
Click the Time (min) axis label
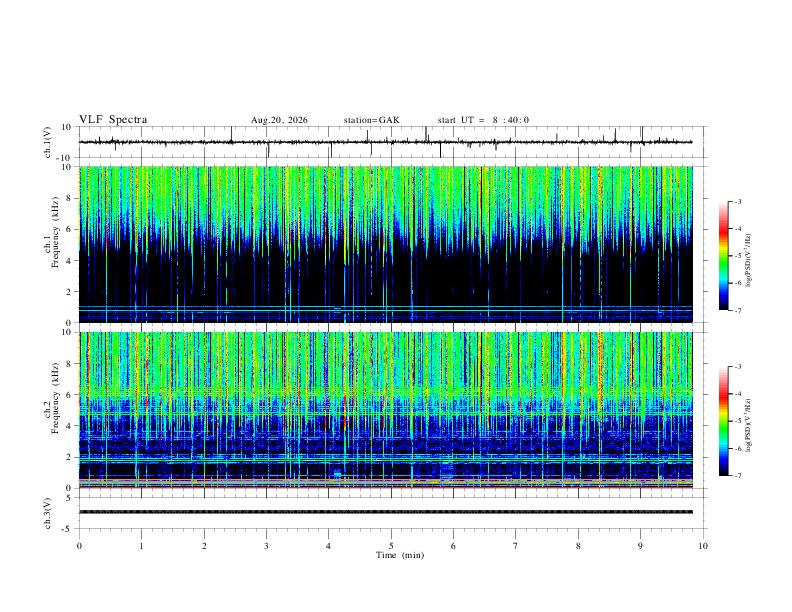[x=400, y=555]
